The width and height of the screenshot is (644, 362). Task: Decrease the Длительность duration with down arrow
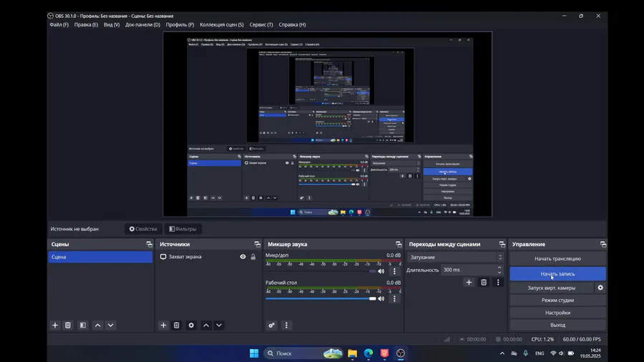(499, 272)
